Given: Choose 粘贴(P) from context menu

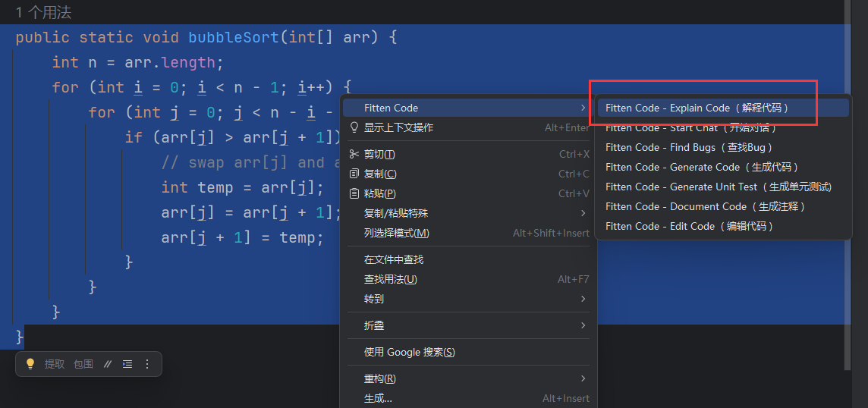Looking at the screenshot, I should tap(469, 193).
